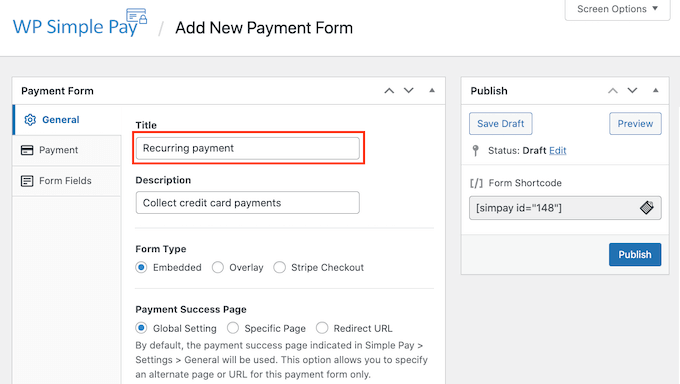
Task: Click the Form Type label
Action: coord(161,249)
